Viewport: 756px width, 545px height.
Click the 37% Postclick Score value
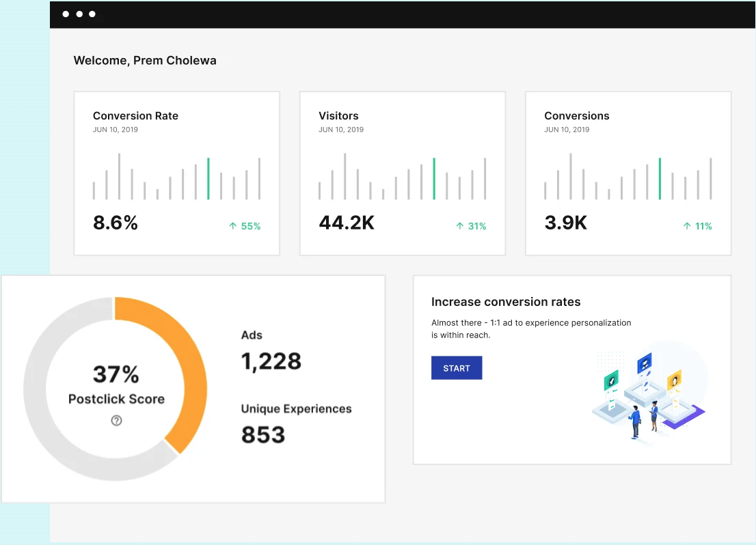click(x=116, y=374)
